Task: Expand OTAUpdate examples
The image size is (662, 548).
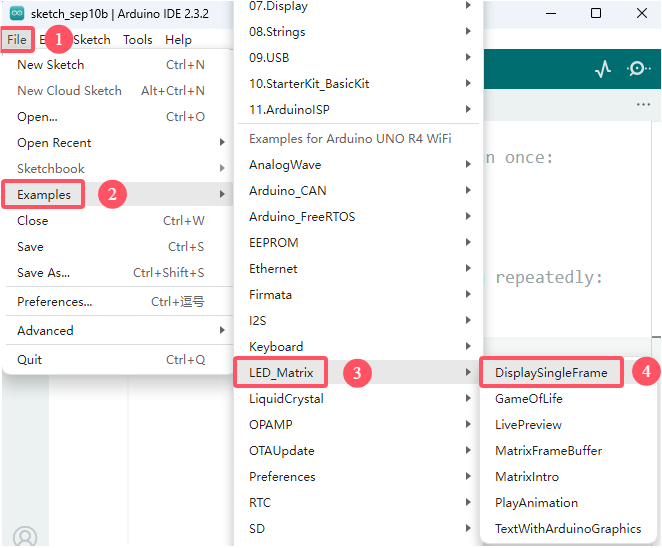Action: 359,451
